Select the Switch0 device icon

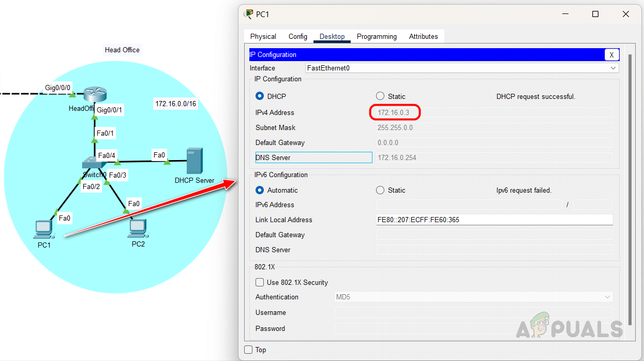coord(93,163)
